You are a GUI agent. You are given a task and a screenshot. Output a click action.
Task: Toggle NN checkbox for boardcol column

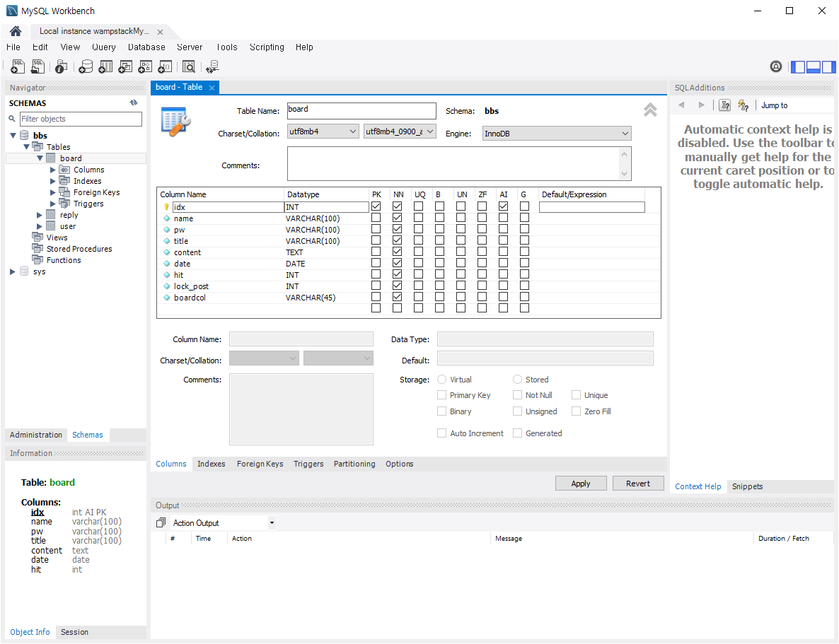(397, 297)
